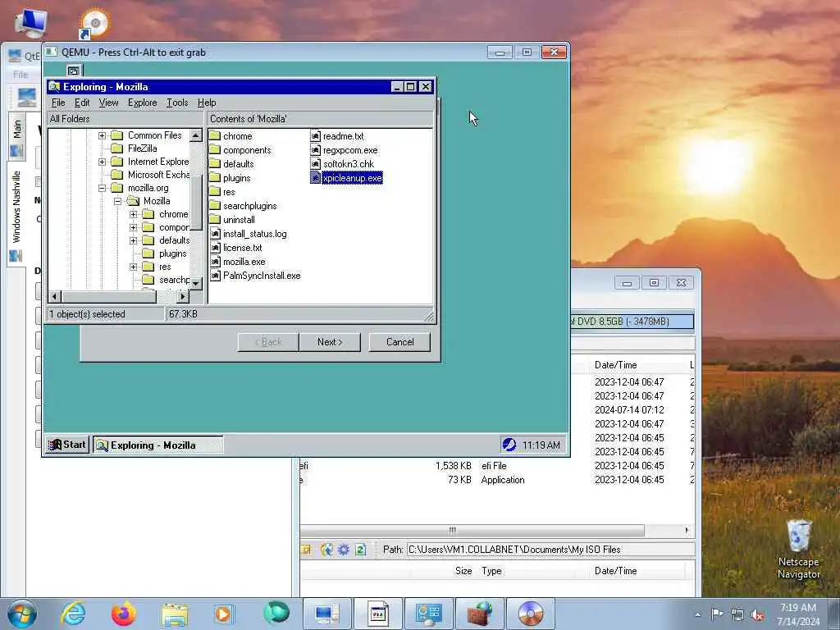This screenshot has height=630, width=840.
Task: Click the gear settings icon beside Path
Action: coord(344,550)
